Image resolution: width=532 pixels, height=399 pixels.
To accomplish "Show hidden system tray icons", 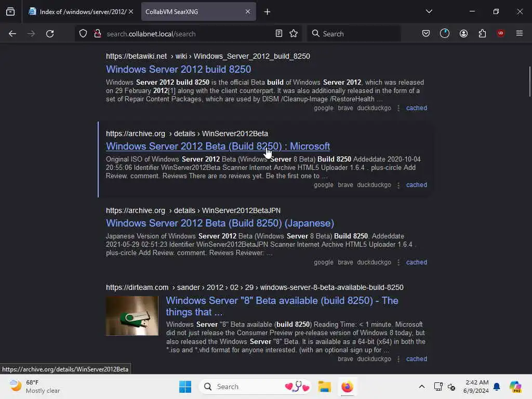I will pyautogui.click(x=422, y=387).
